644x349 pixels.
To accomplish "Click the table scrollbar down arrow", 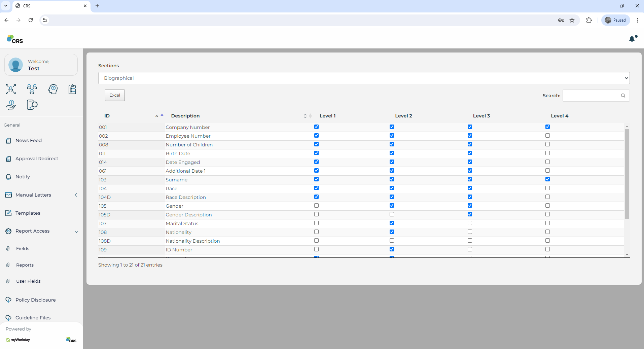I will [627, 254].
